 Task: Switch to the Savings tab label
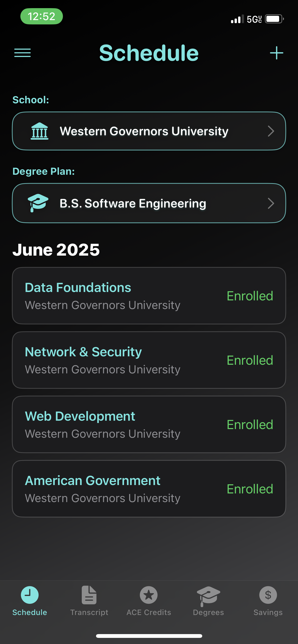coord(268,612)
